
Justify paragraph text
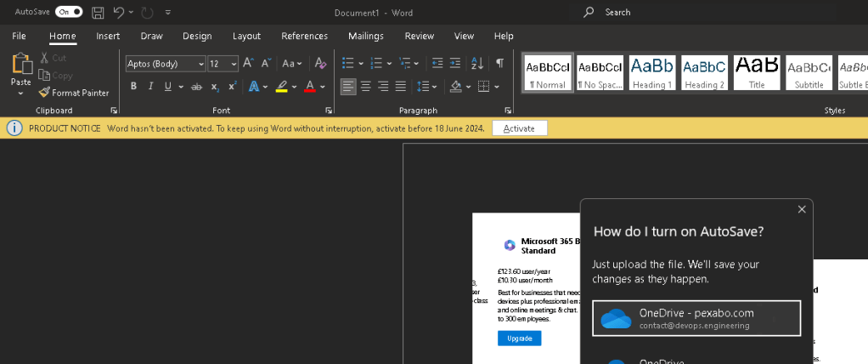401,87
